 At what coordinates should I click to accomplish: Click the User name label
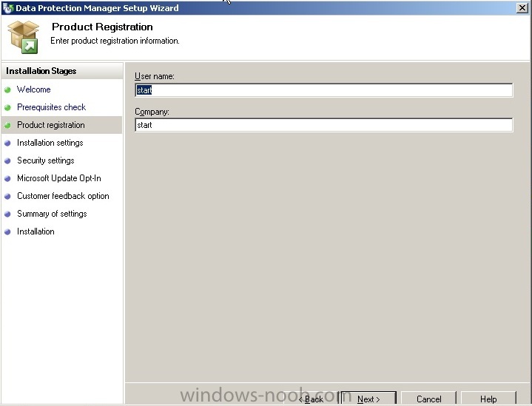point(155,76)
